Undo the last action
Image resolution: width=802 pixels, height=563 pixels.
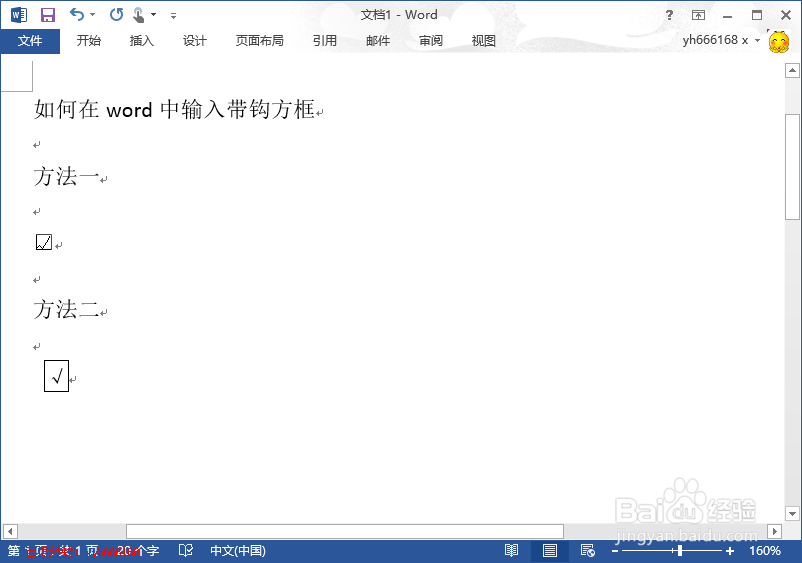click(77, 15)
